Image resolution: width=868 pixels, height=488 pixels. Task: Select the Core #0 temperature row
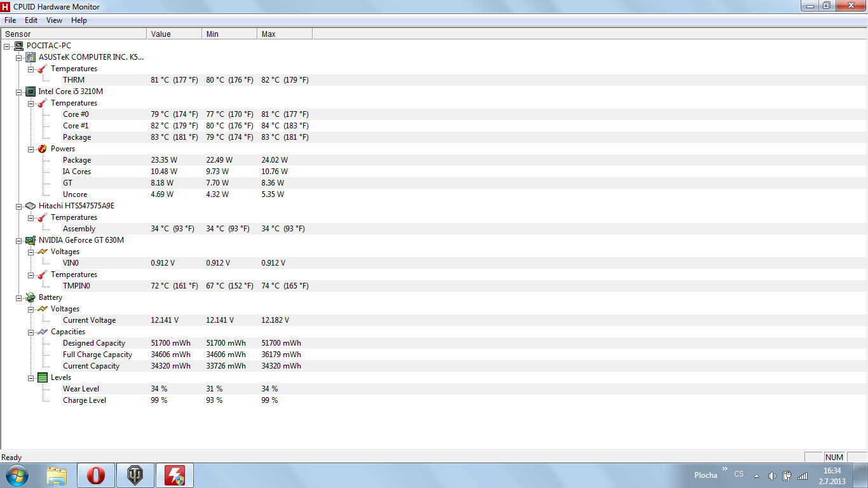point(434,114)
